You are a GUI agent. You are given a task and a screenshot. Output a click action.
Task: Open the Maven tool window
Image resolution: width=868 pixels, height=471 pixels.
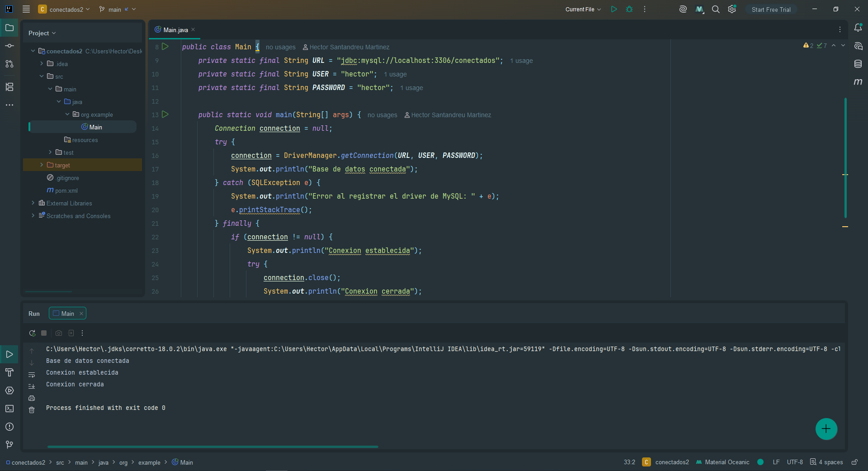[858, 82]
